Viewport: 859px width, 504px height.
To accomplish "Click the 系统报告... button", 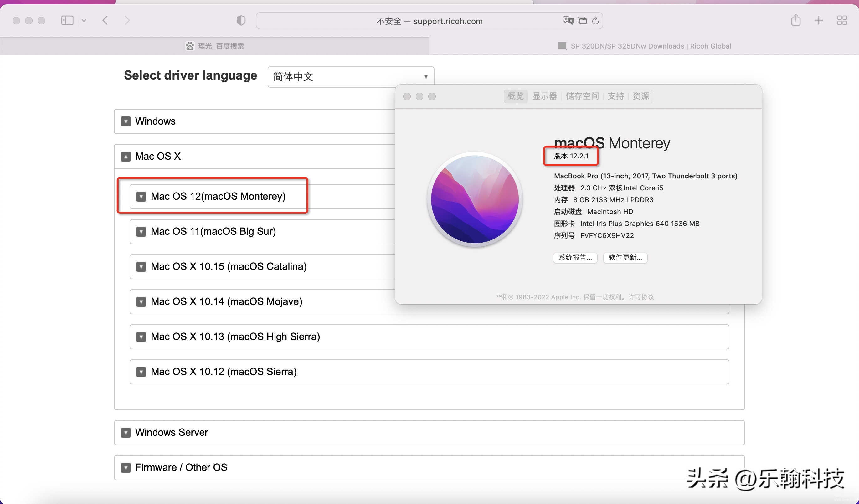I will point(575,258).
